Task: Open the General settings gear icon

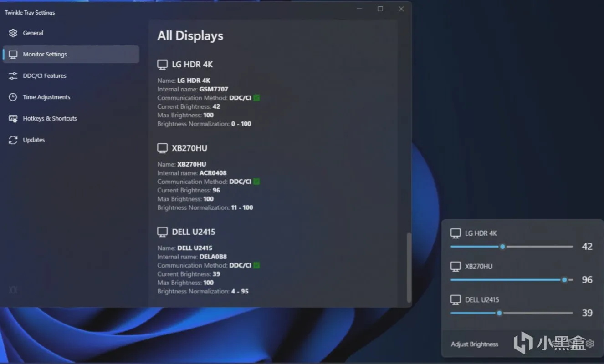Action: pyautogui.click(x=13, y=33)
